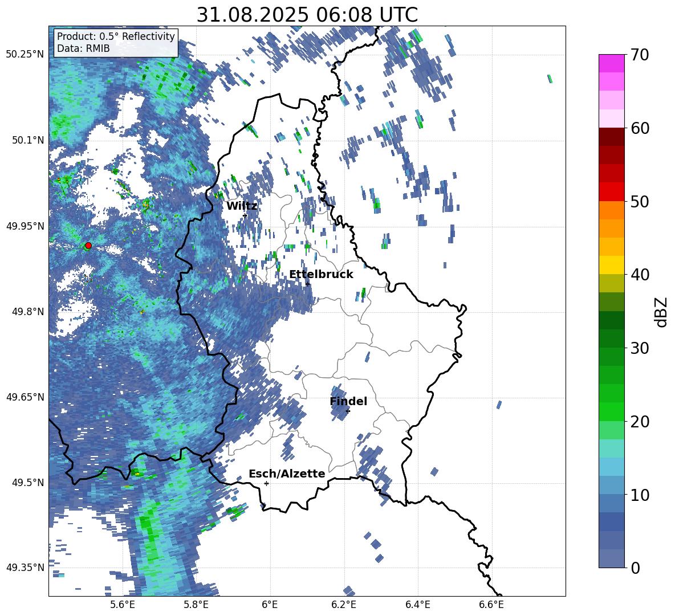Viewport: 675px width, 616px height.
Task: Click the 0 tick on the colorbar
Action: (635, 568)
